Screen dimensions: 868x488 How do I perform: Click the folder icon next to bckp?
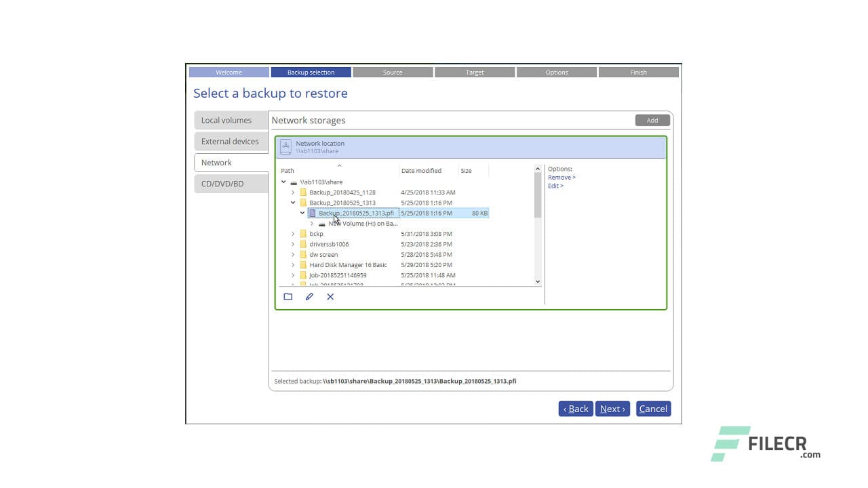tap(302, 233)
